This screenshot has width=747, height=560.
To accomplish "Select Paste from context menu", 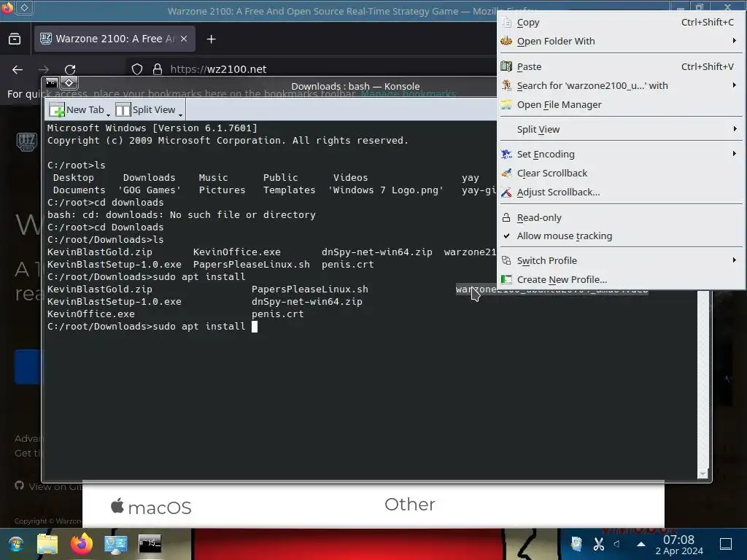I will click(x=621, y=66).
